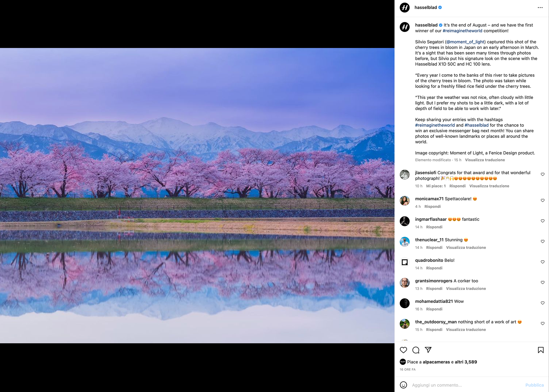Save post with bookmark icon
The height and width of the screenshot is (392, 549).
point(540,350)
